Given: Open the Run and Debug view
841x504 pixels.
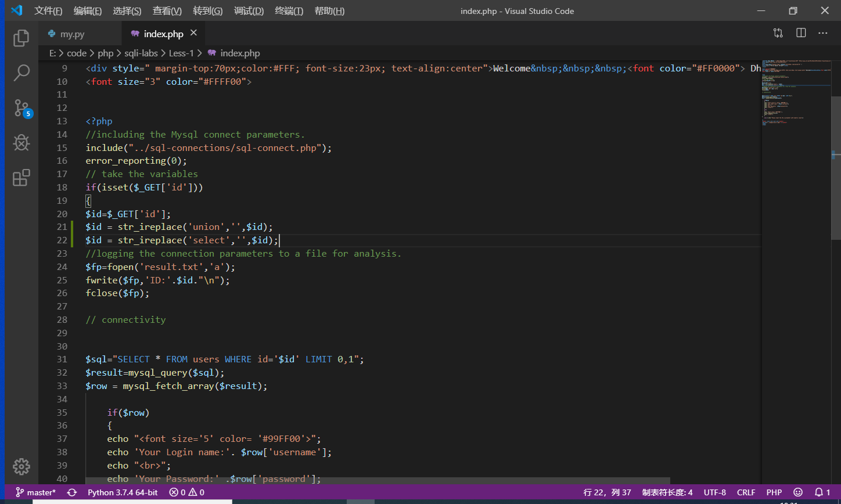Looking at the screenshot, I should click(x=21, y=143).
